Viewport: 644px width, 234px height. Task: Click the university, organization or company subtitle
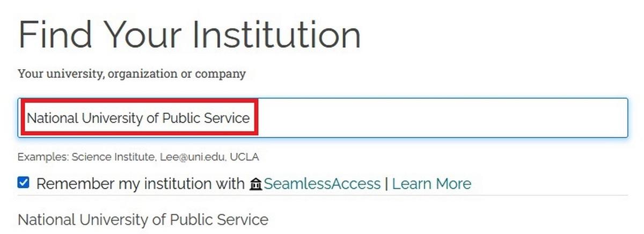(x=131, y=74)
